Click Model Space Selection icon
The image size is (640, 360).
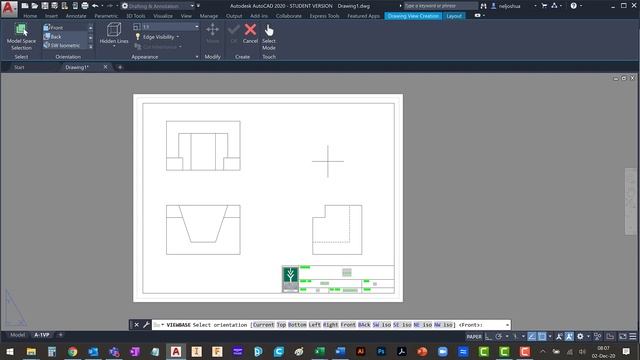(x=21, y=37)
